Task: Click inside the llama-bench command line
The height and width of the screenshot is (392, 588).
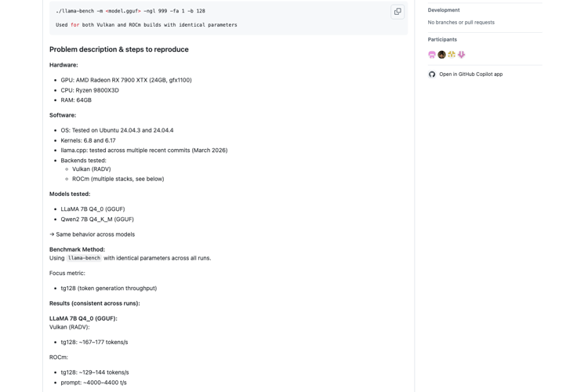Action: 130,11
